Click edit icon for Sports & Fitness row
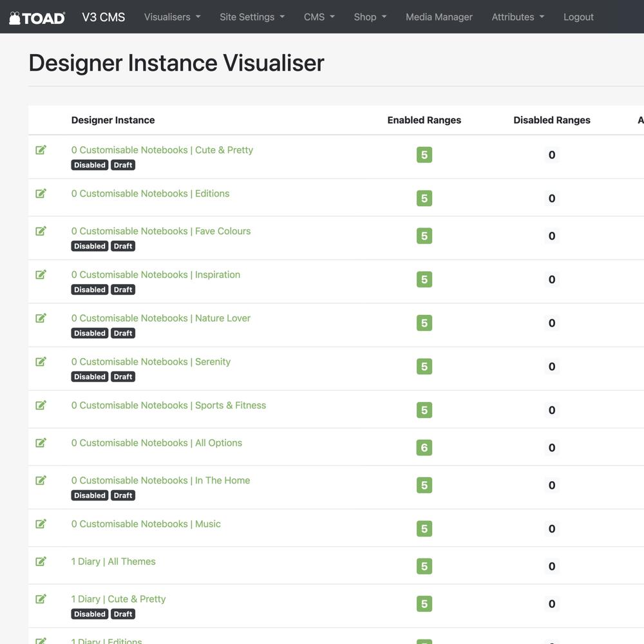The image size is (644, 644). [41, 405]
